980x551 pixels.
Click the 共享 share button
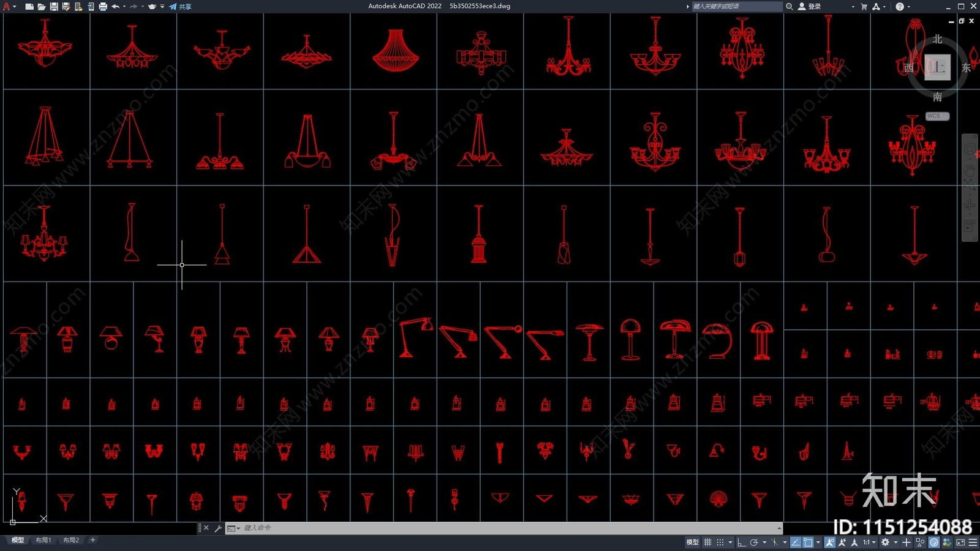point(181,7)
